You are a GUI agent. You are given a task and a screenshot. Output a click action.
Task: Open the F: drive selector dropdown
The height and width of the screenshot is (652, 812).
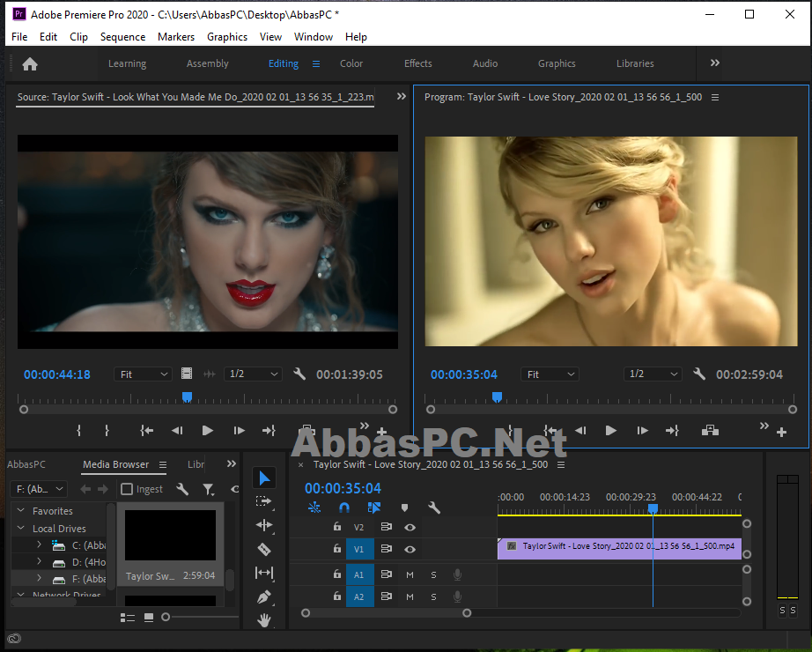(39, 489)
